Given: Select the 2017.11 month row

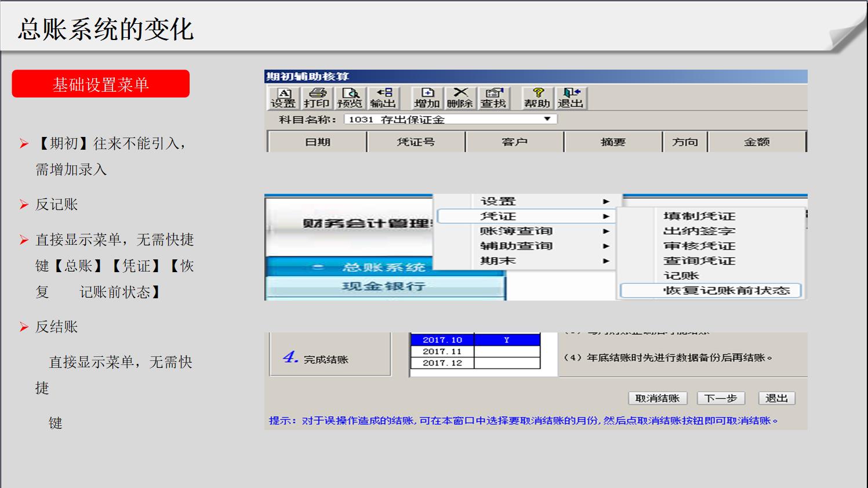Looking at the screenshot, I should coord(442,352).
